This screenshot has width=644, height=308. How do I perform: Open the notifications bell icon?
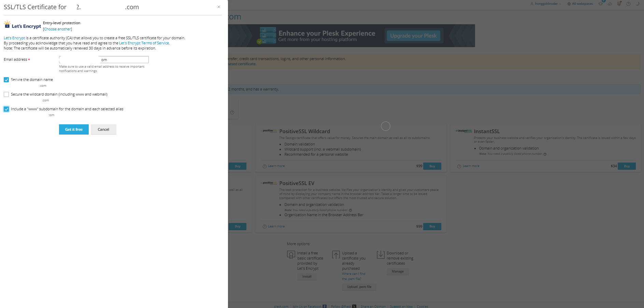[x=601, y=3]
